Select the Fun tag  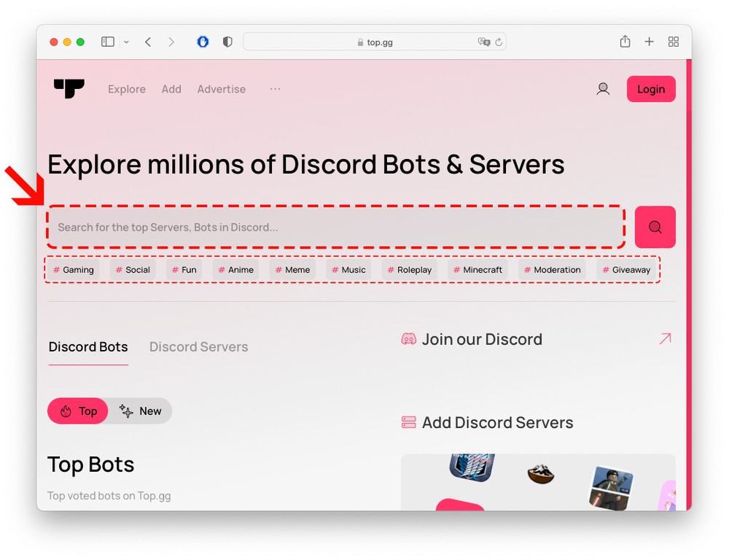[x=184, y=270]
